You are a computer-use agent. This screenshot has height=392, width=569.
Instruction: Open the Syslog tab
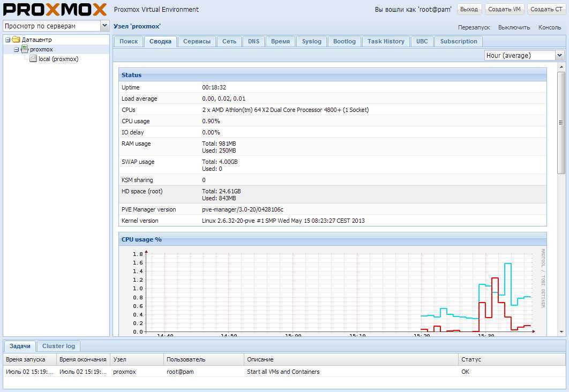(x=312, y=41)
